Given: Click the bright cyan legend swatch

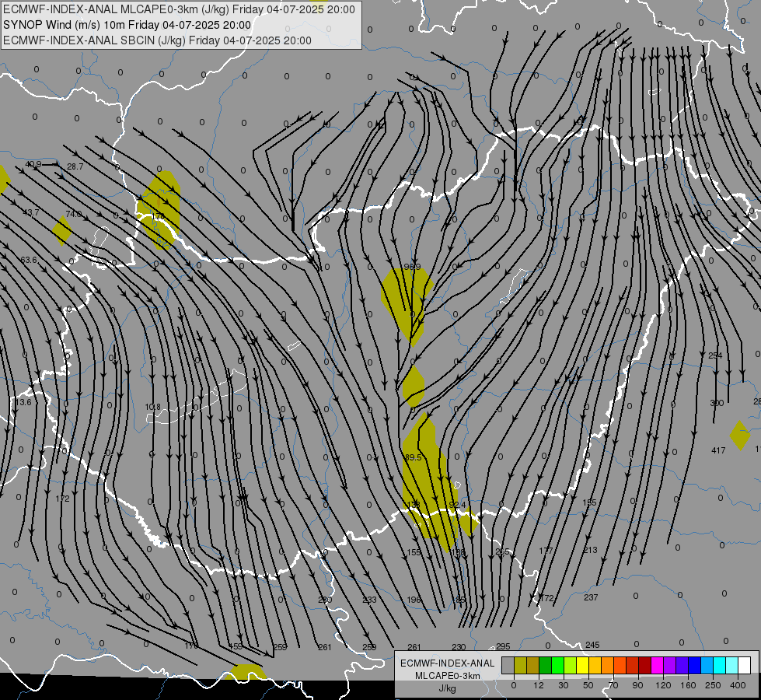Looking at the screenshot, I should (x=719, y=665).
